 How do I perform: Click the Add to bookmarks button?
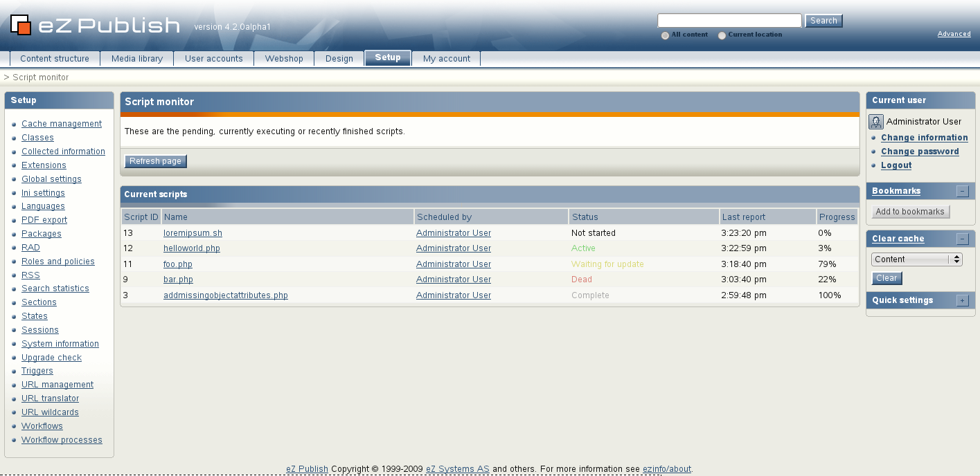click(910, 212)
